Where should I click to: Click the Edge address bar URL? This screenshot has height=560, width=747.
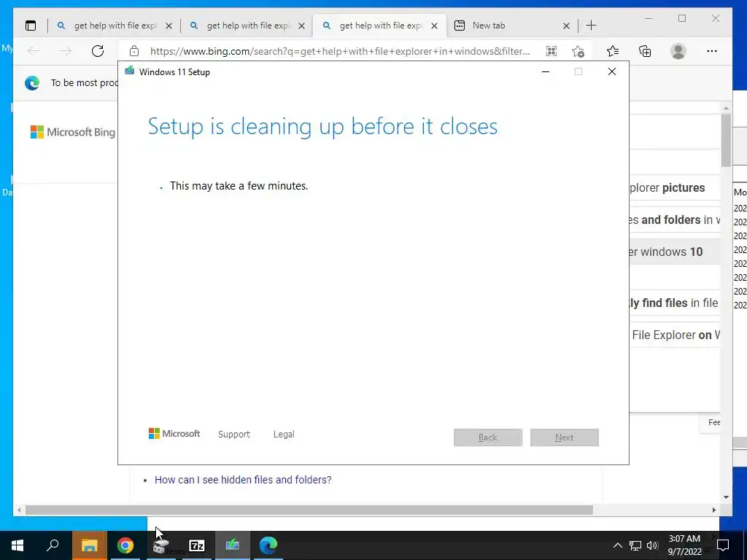coord(340,52)
